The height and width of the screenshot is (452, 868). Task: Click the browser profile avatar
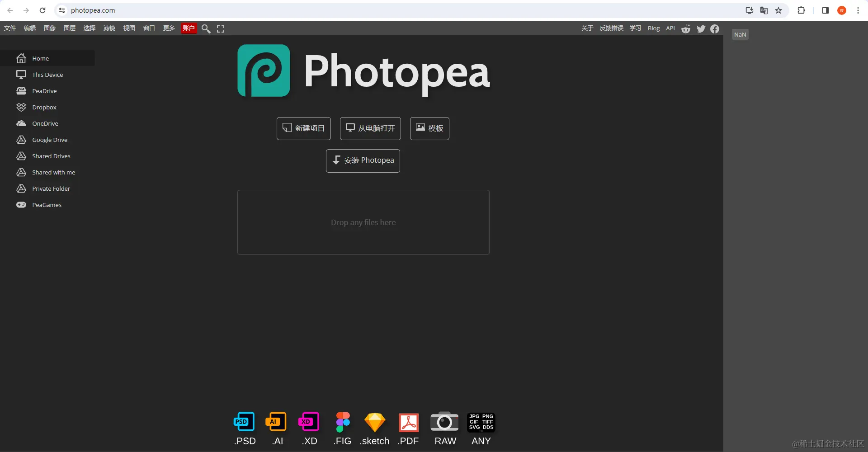pos(842,10)
